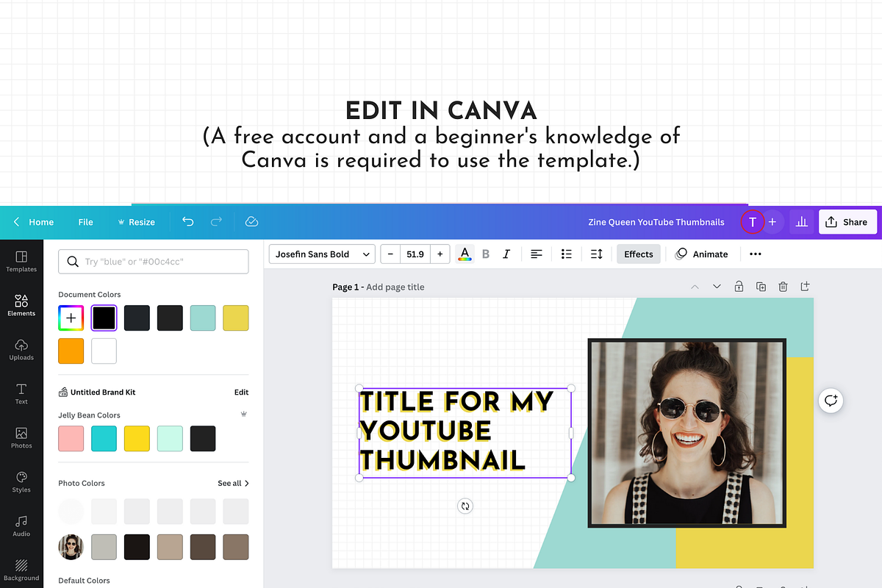Screen dimensions: 882x588
Task: Select the pink Jelly Bean color
Action: click(71, 439)
